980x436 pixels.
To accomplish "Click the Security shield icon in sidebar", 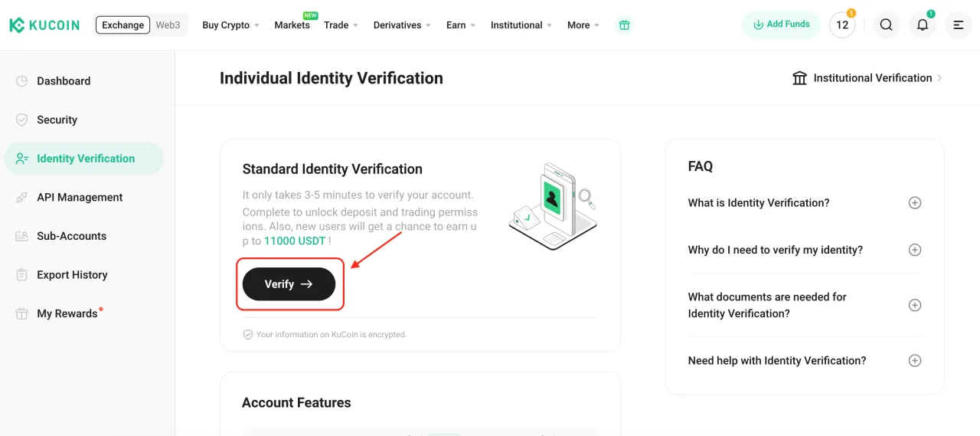I will [x=21, y=120].
